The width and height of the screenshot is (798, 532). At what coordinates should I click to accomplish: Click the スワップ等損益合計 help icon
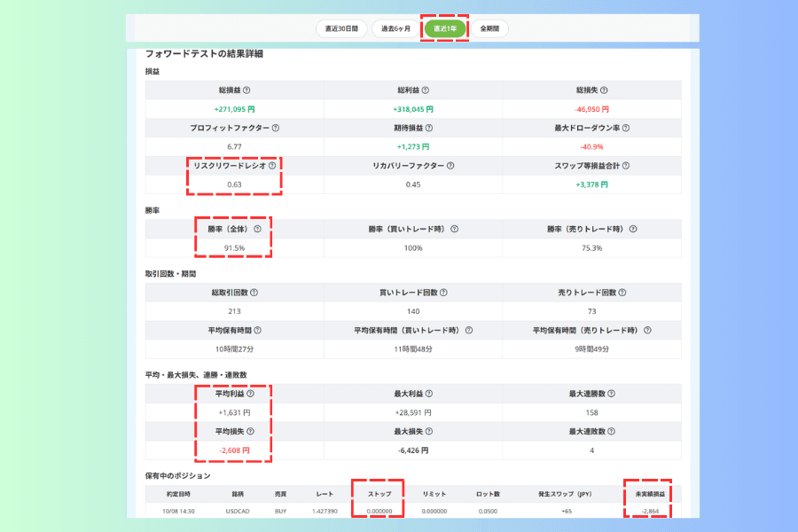626,166
